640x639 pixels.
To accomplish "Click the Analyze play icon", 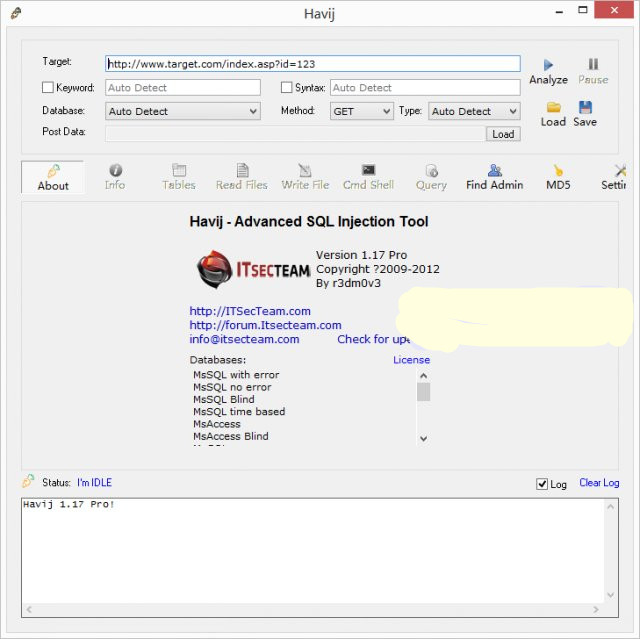I will tap(548, 65).
